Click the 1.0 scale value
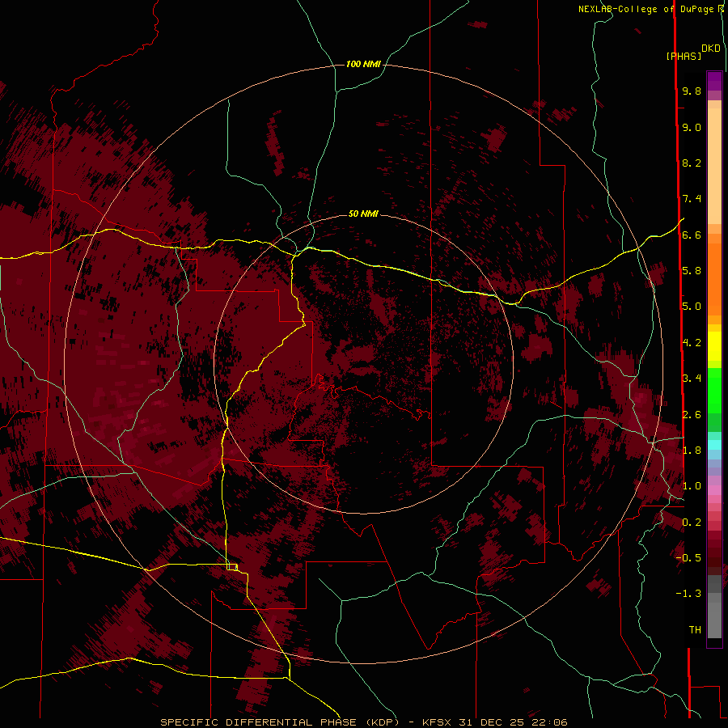Viewport: 728px width, 728px height. tap(692, 486)
